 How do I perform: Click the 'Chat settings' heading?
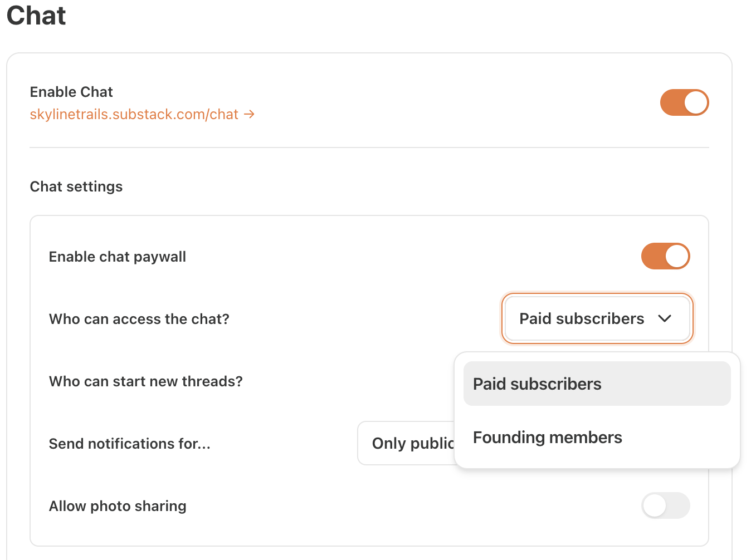76,186
